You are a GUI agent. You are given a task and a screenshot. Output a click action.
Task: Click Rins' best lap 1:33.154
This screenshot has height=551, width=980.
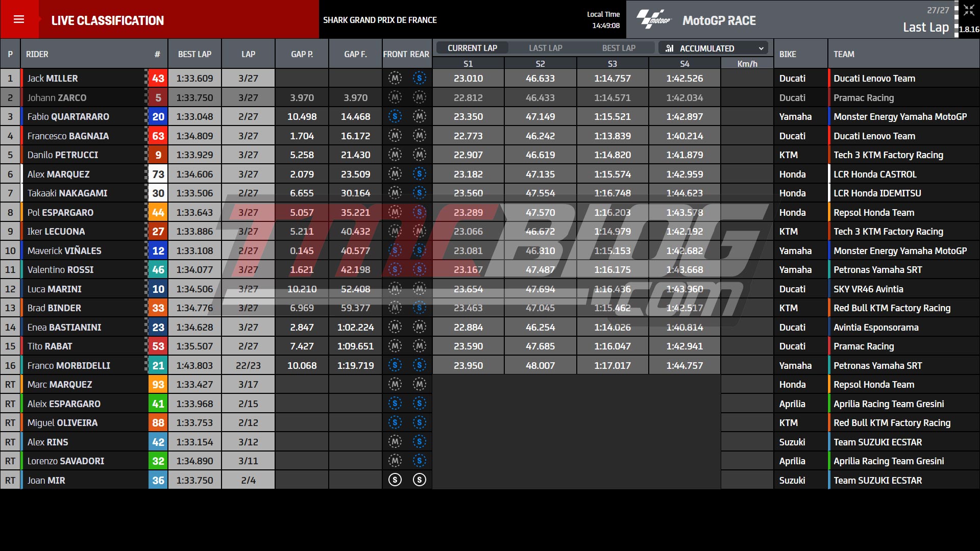tap(194, 442)
